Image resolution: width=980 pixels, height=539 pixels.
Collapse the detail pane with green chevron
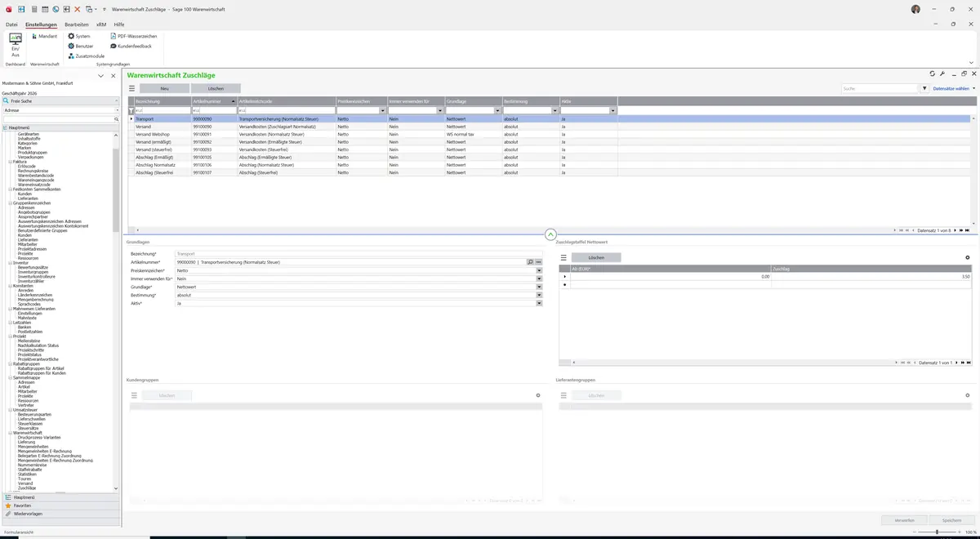tap(550, 234)
